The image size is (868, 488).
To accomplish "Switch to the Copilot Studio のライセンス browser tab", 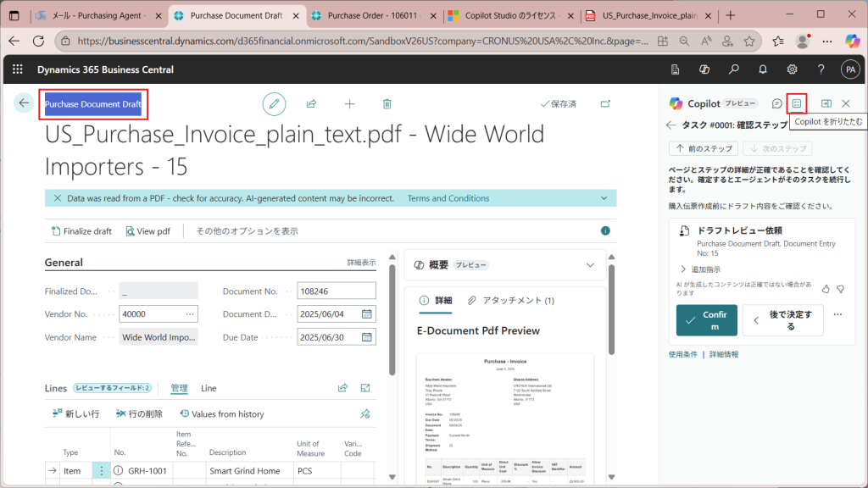I will point(512,15).
